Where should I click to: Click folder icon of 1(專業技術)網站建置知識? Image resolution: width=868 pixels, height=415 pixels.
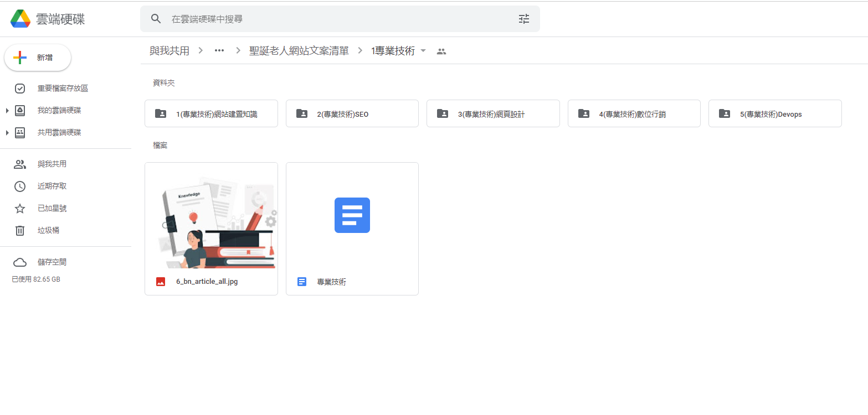[x=161, y=113]
